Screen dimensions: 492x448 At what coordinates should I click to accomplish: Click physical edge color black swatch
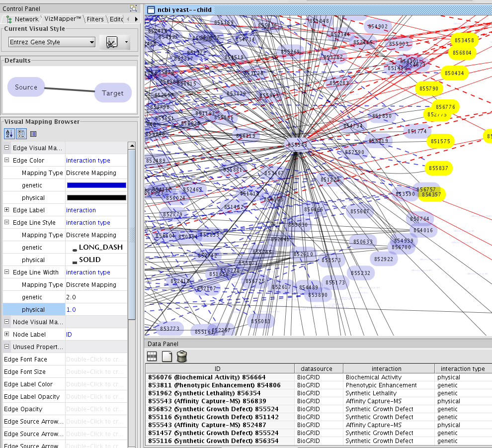96,198
